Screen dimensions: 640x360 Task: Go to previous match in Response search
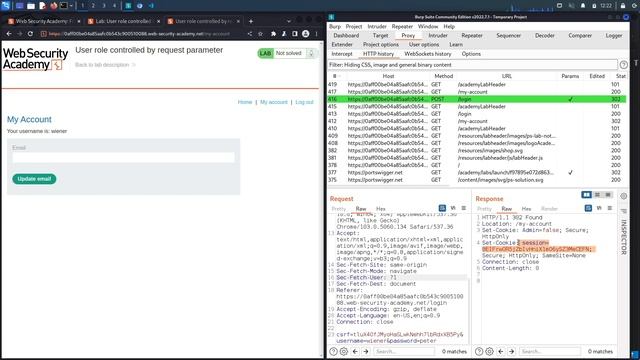click(501, 351)
